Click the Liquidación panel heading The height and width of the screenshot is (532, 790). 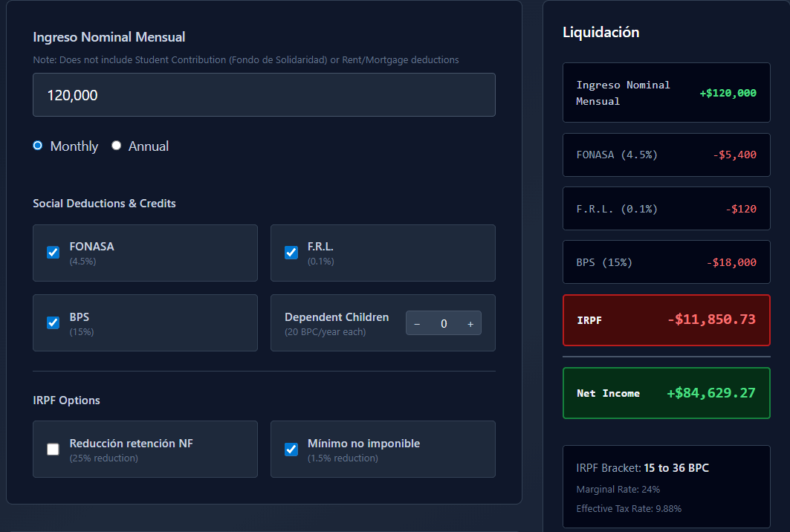click(x=600, y=32)
